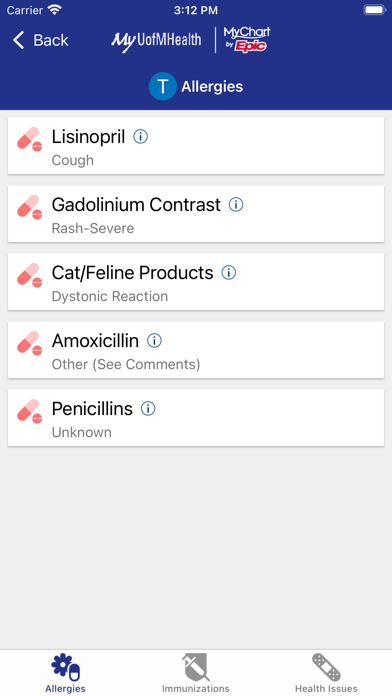Image resolution: width=392 pixels, height=696 pixels.
Task: Go back using the Back button
Action: coord(40,40)
